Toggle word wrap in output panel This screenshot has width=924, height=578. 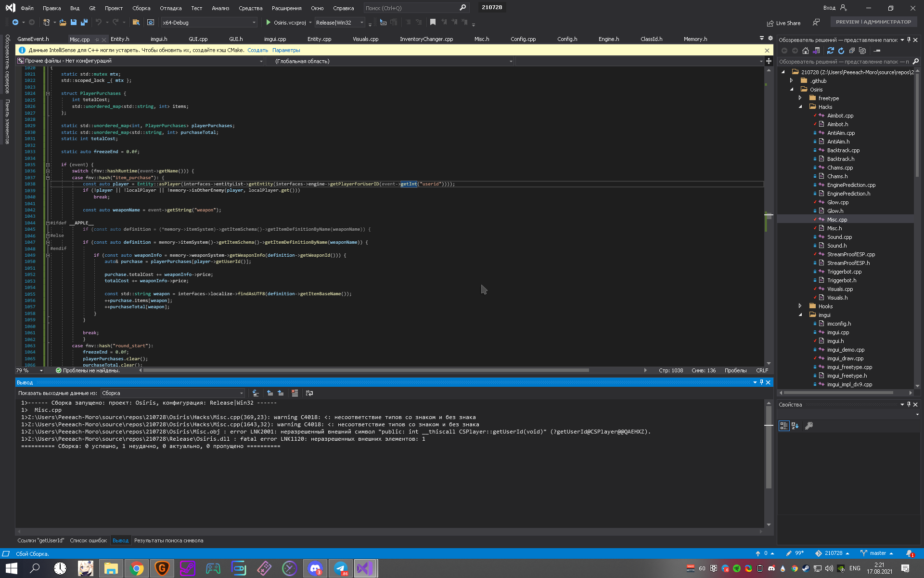coord(309,393)
